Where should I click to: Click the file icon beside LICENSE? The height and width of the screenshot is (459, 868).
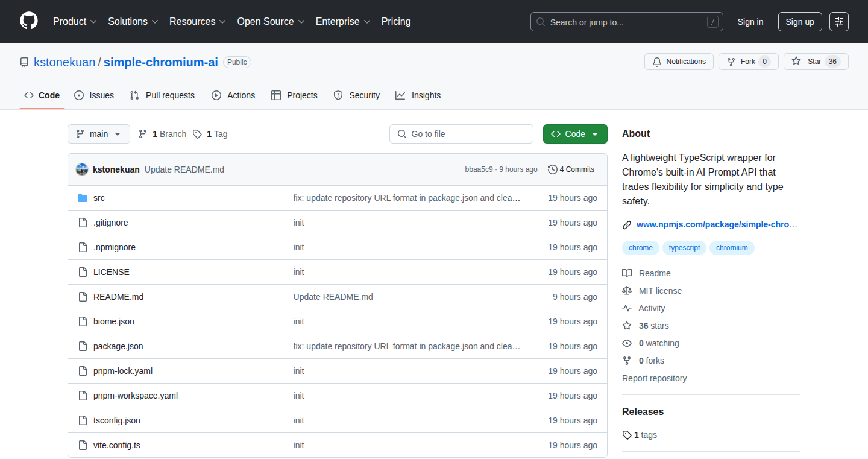pyautogui.click(x=83, y=272)
